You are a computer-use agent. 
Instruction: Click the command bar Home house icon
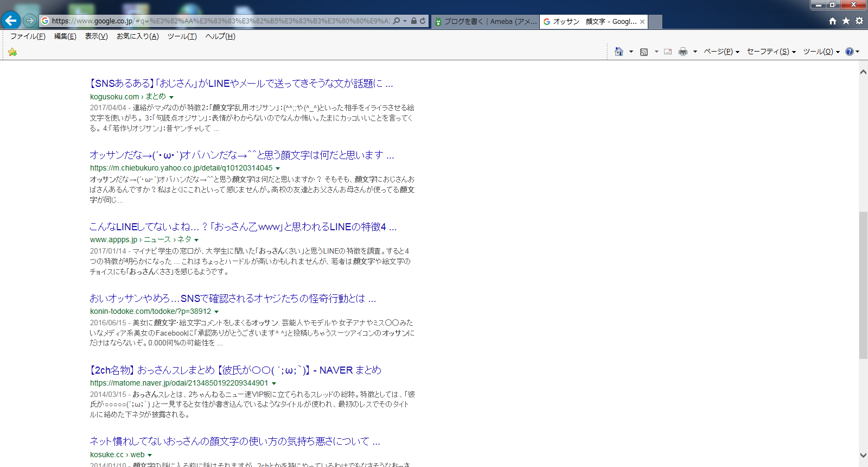click(619, 52)
